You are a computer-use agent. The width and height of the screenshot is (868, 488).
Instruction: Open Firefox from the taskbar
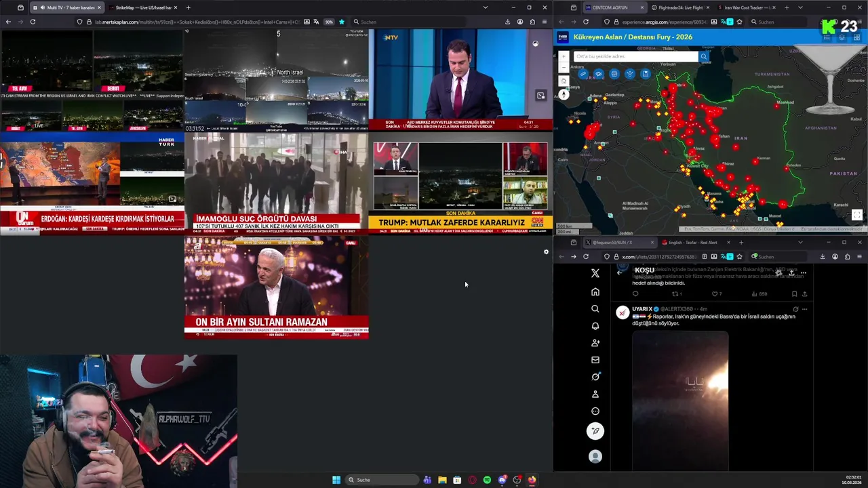coord(532,480)
